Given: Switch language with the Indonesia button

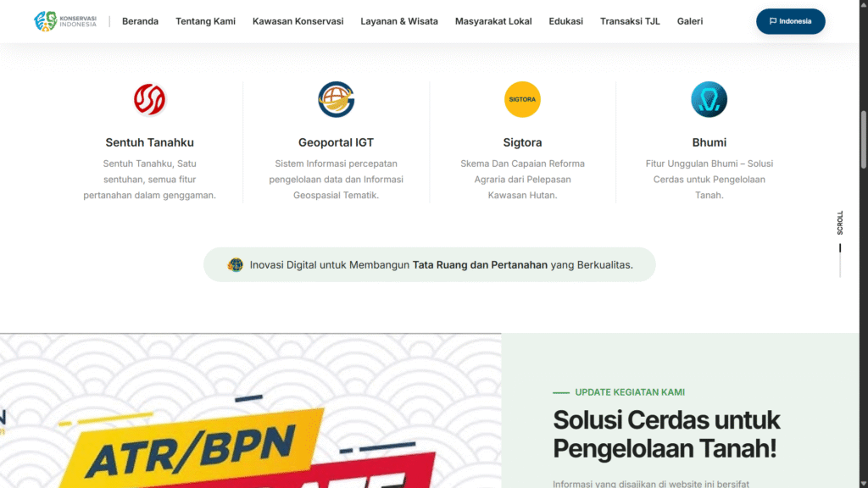Looking at the screenshot, I should coord(791,21).
